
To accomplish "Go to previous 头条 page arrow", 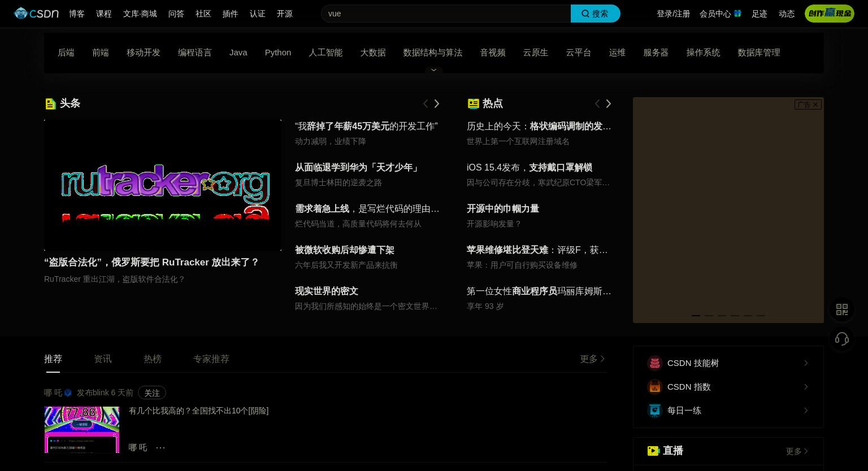I will pyautogui.click(x=426, y=103).
